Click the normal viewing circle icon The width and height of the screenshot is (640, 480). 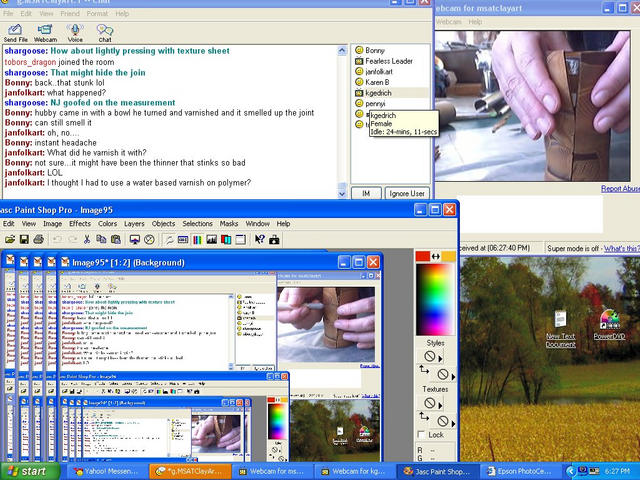(x=149, y=240)
